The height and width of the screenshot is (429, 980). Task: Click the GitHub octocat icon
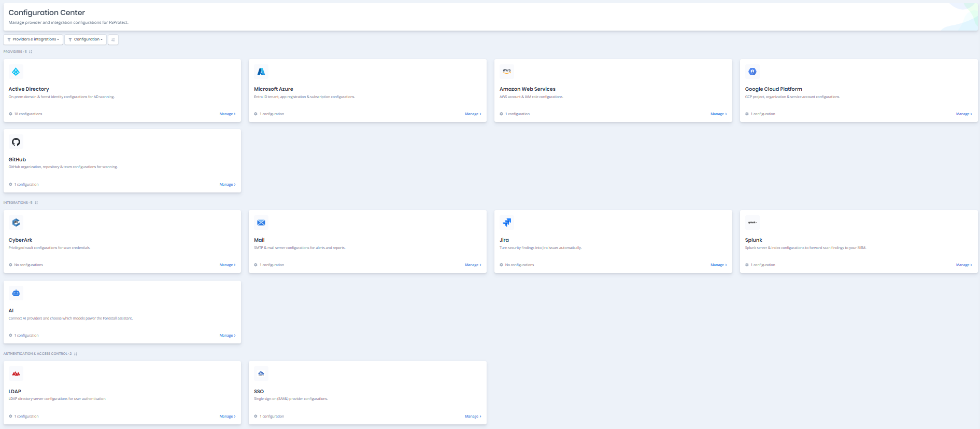coord(16,142)
